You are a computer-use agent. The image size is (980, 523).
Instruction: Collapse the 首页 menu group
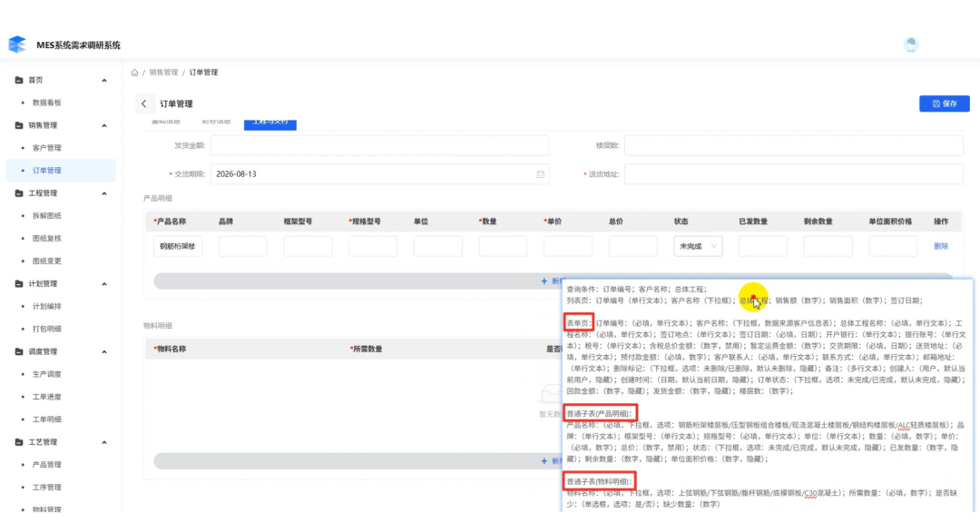pyautogui.click(x=104, y=80)
